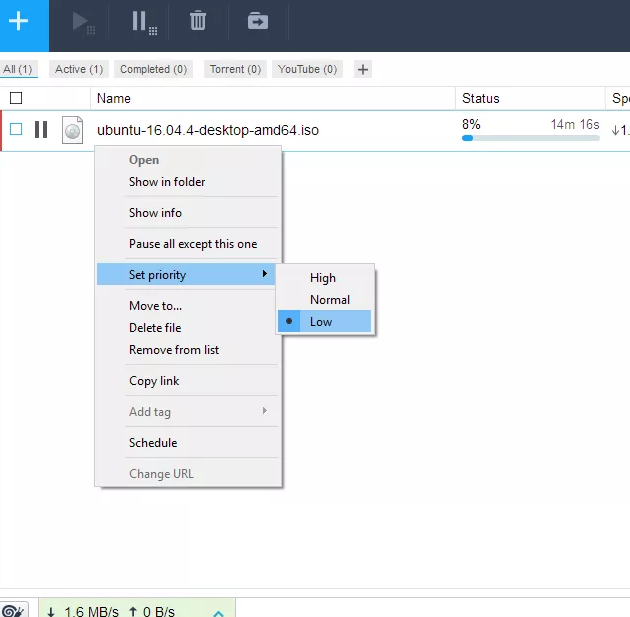The image size is (630, 617).
Task: Click the pause all downloads toolbar icon
Action: [143, 22]
